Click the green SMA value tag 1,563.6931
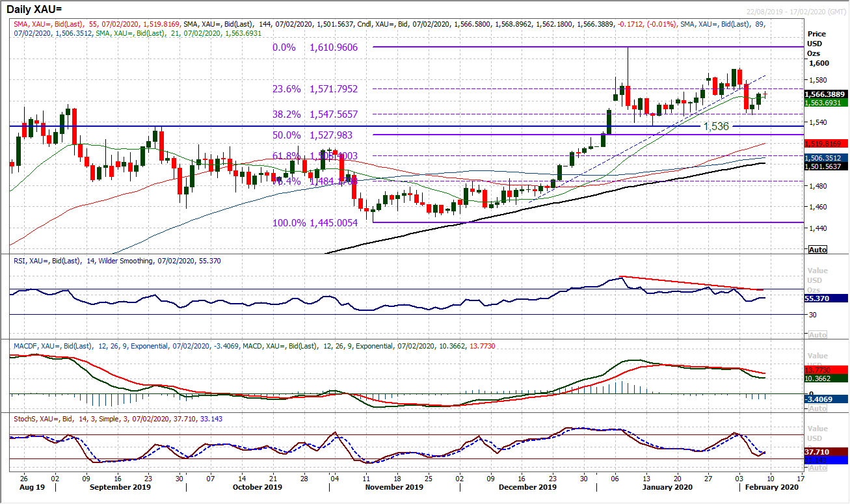 (x=825, y=102)
